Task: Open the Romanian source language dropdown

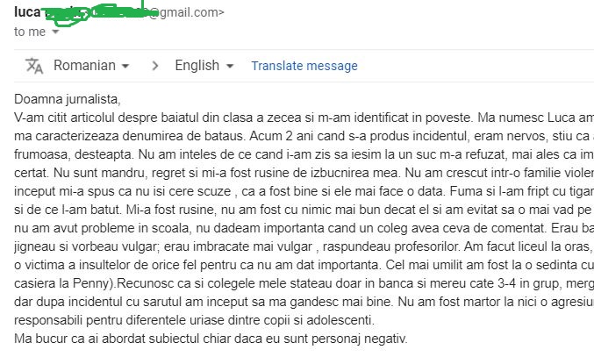Action: (91, 66)
